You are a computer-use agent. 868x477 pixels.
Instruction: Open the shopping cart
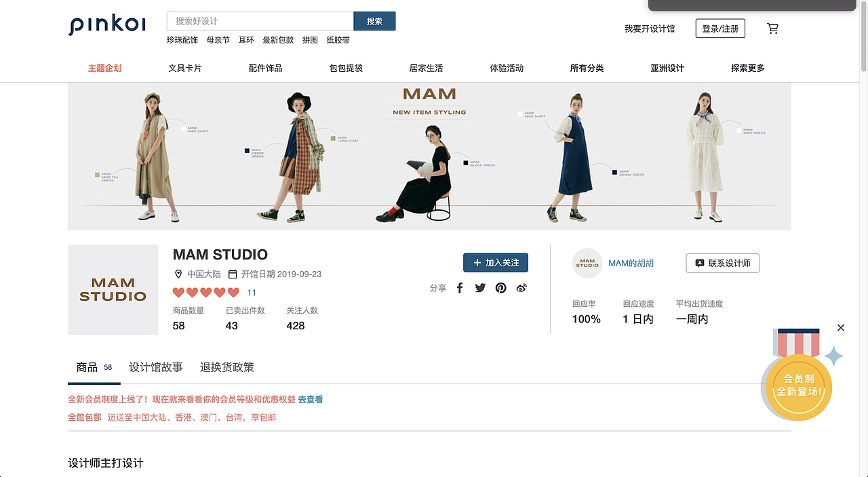(772, 28)
